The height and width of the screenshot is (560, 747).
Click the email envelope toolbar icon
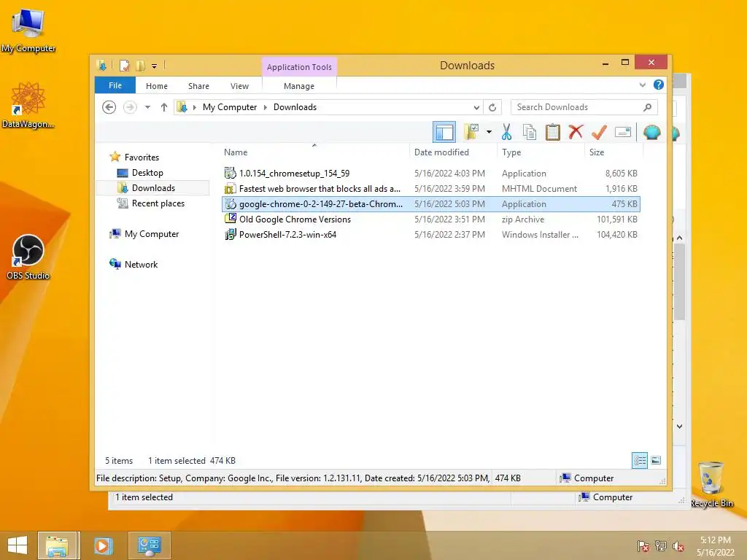coord(623,132)
